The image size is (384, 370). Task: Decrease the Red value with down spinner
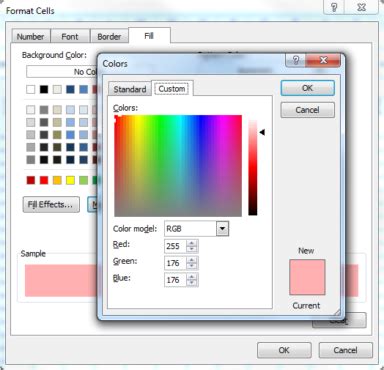pos(192,249)
